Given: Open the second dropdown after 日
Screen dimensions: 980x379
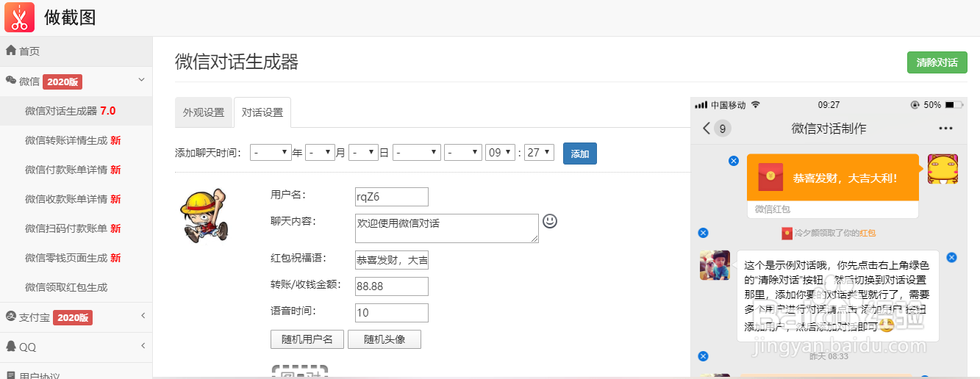Looking at the screenshot, I should (463, 153).
